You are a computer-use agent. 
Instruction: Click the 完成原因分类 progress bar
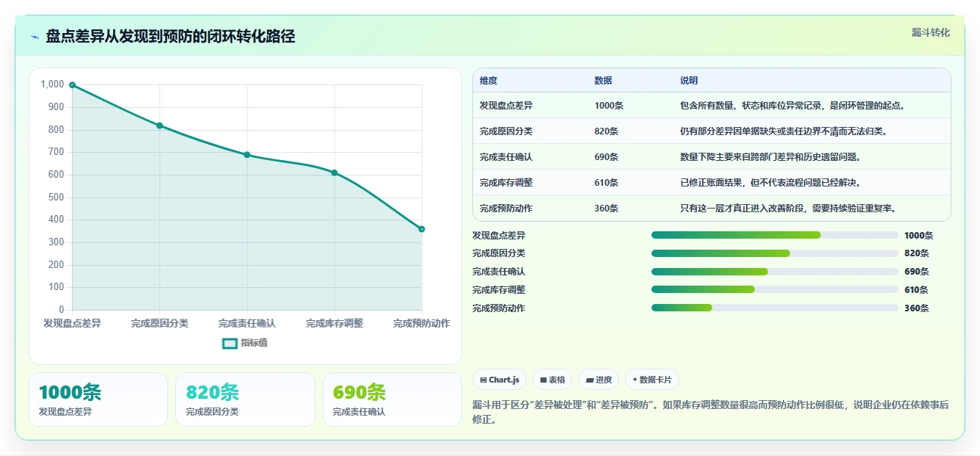pos(775,253)
